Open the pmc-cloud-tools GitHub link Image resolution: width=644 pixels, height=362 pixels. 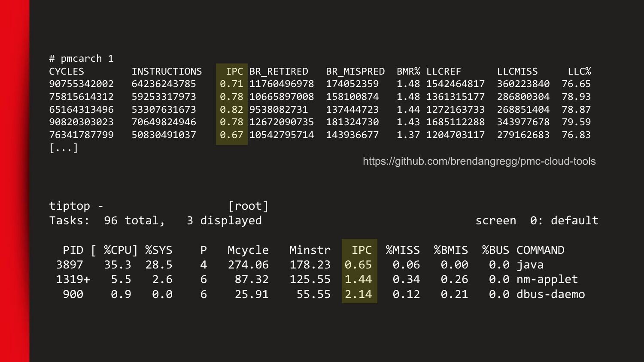click(479, 161)
